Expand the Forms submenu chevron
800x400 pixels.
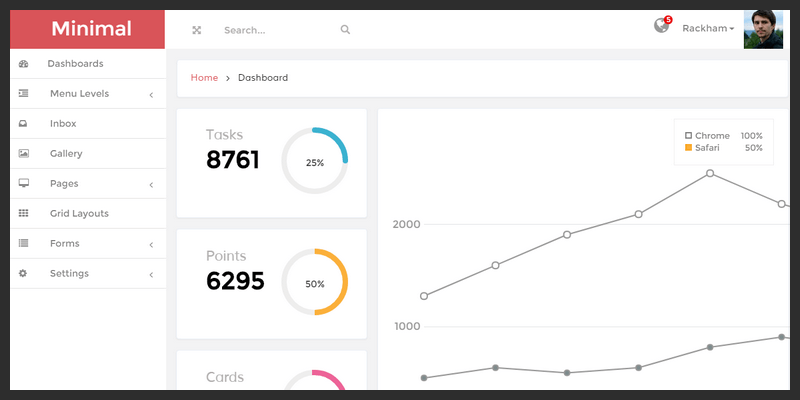(x=151, y=245)
